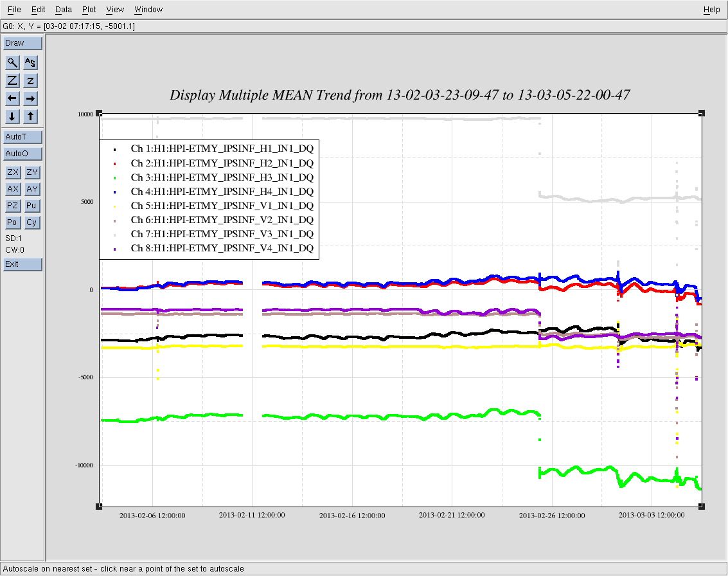Image resolution: width=728 pixels, height=576 pixels.
Task: Click the x-axis label 2013-03-03 12:00:00
Action: tap(652, 515)
